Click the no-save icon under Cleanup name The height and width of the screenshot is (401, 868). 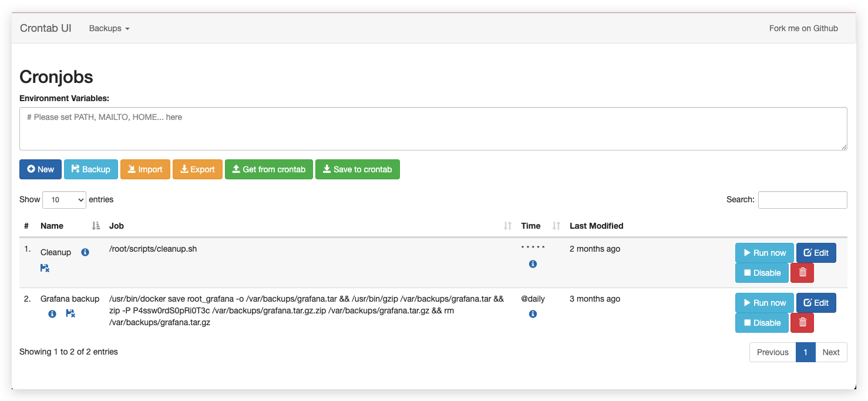(45, 268)
